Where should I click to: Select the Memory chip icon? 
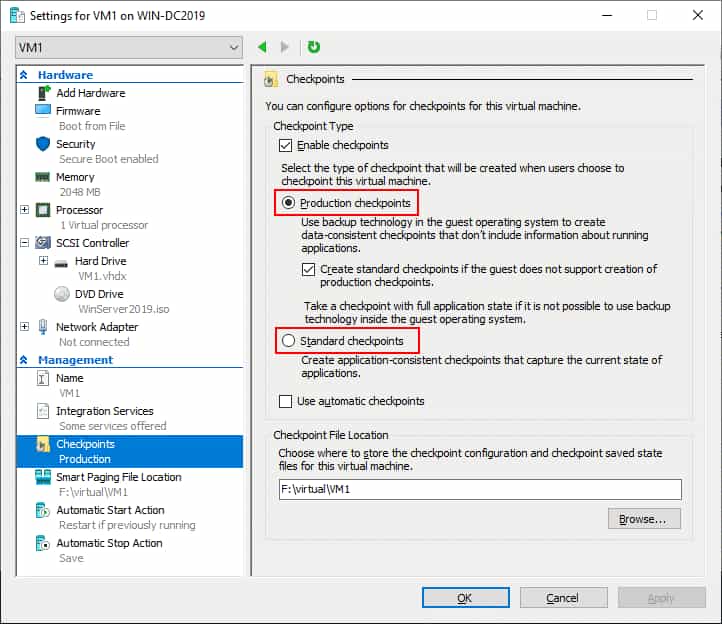pos(43,177)
